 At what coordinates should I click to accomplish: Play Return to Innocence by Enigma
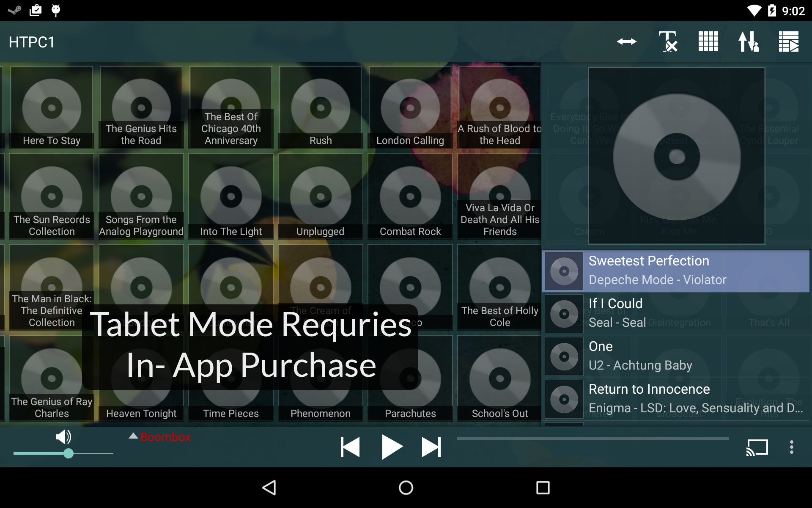pos(676,399)
